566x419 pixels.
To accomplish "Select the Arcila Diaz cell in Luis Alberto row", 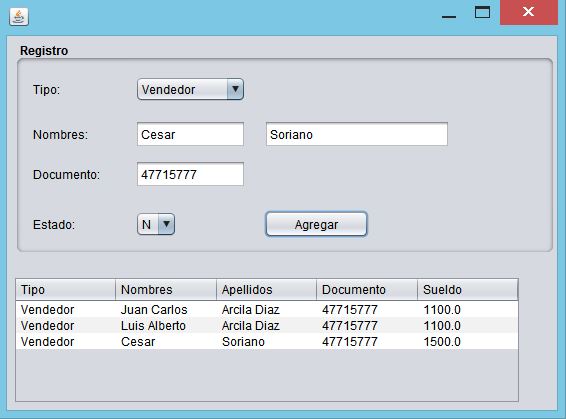I will 266,326.
